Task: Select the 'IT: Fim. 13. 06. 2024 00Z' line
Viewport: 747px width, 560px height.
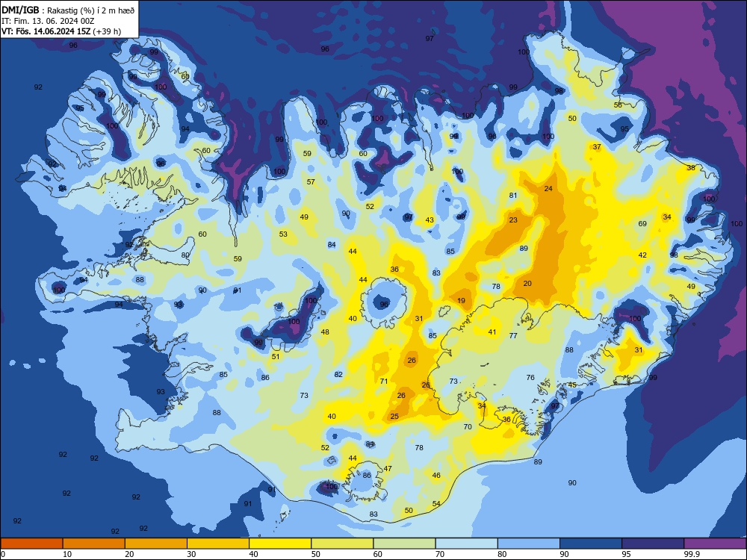Action: pyautogui.click(x=48, y=22)
